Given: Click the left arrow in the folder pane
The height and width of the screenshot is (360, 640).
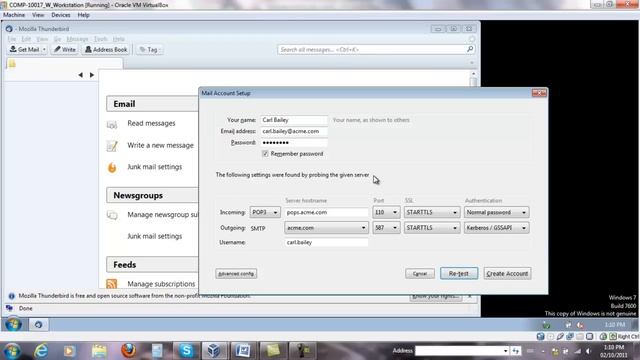Looking at the screenshot, I should [x=80, y=75].
